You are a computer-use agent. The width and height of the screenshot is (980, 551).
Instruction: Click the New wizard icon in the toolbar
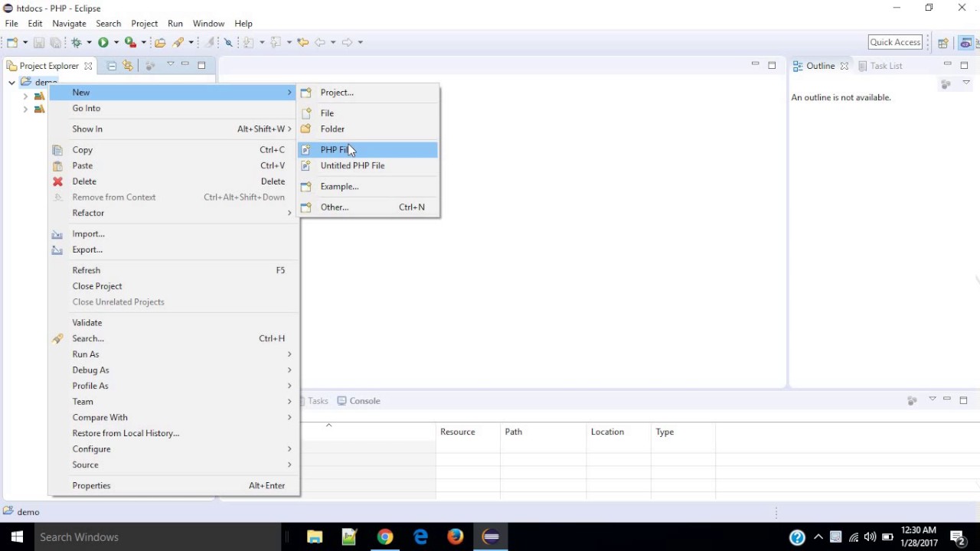click(x=11, y=42)
